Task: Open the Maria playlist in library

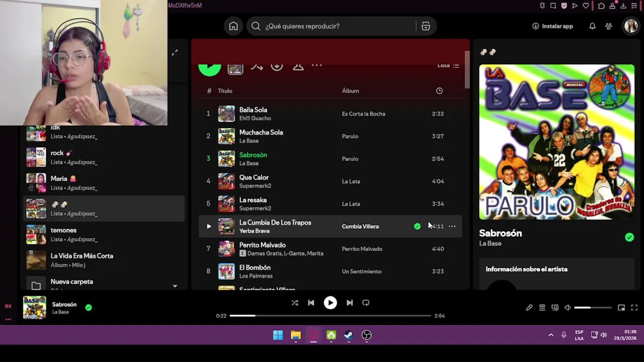Action: [x=105, y=183]
